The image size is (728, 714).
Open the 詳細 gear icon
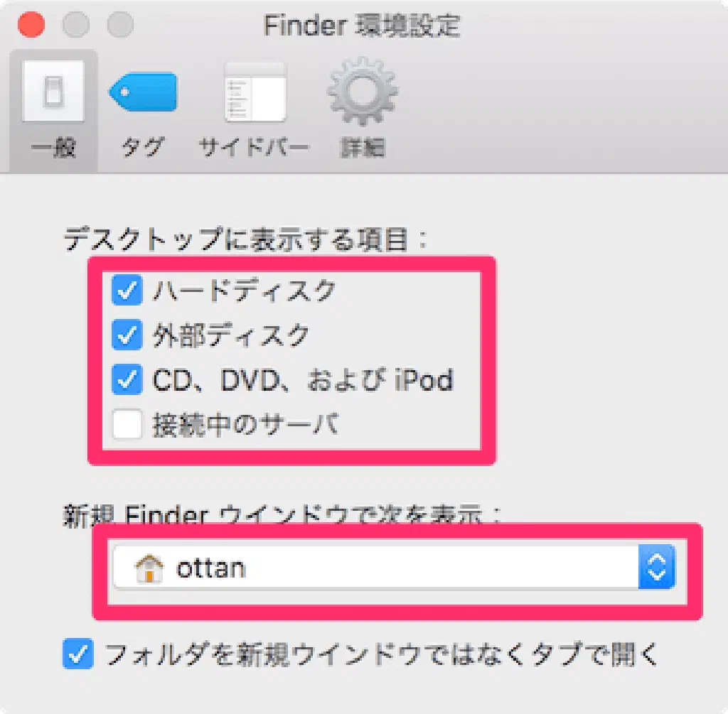(362, 91)
